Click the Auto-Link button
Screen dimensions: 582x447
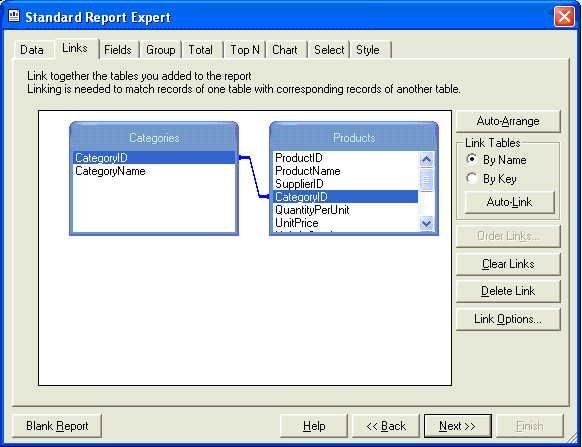(x=509, y=202)
